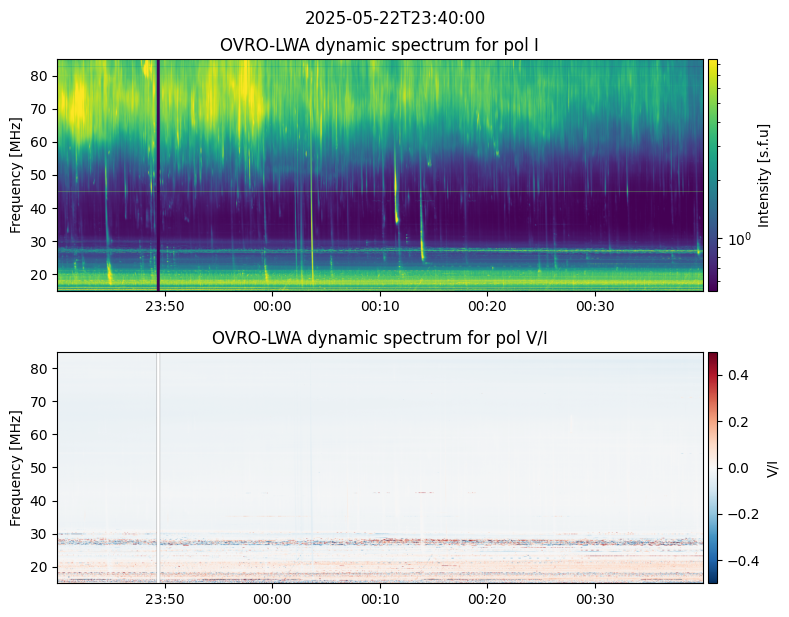Select the 'dynamic spectrum for pol V/I' title
This screenshot has height=617, width=789.
[x=380, y=338]
